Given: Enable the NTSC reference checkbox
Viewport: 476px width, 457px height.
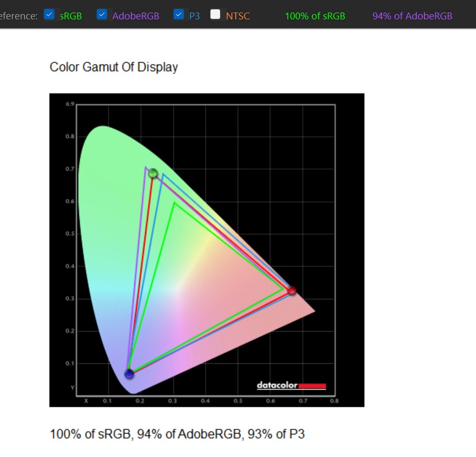Looking at the screenshot, I should tap(215, 15).
